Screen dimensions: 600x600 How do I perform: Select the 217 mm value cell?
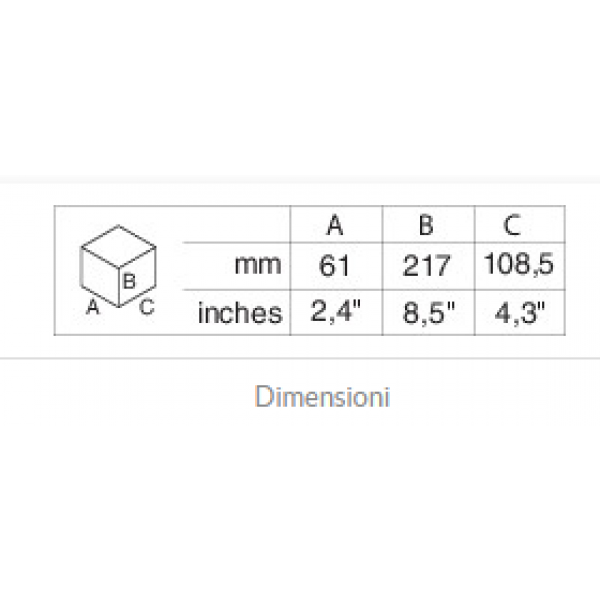tap(427, 266)
